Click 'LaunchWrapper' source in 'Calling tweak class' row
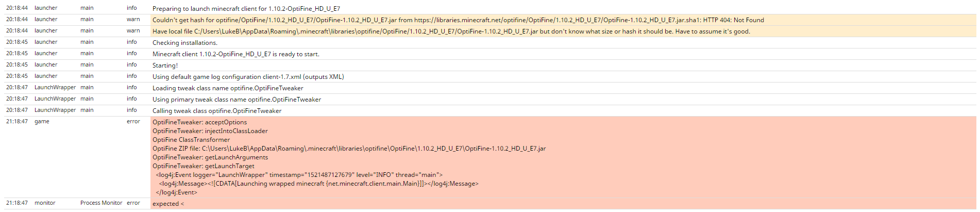980x212 pixels. [55, 110]
